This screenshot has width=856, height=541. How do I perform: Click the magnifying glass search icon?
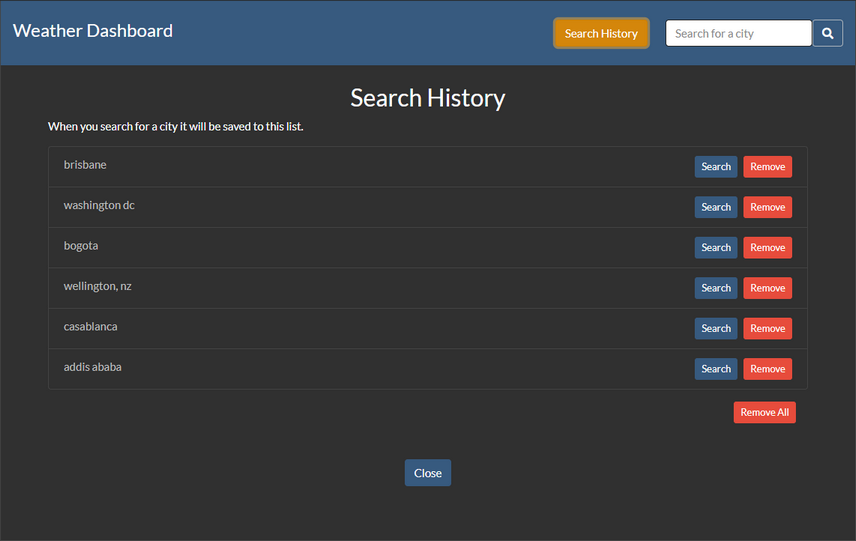(828, 33)
